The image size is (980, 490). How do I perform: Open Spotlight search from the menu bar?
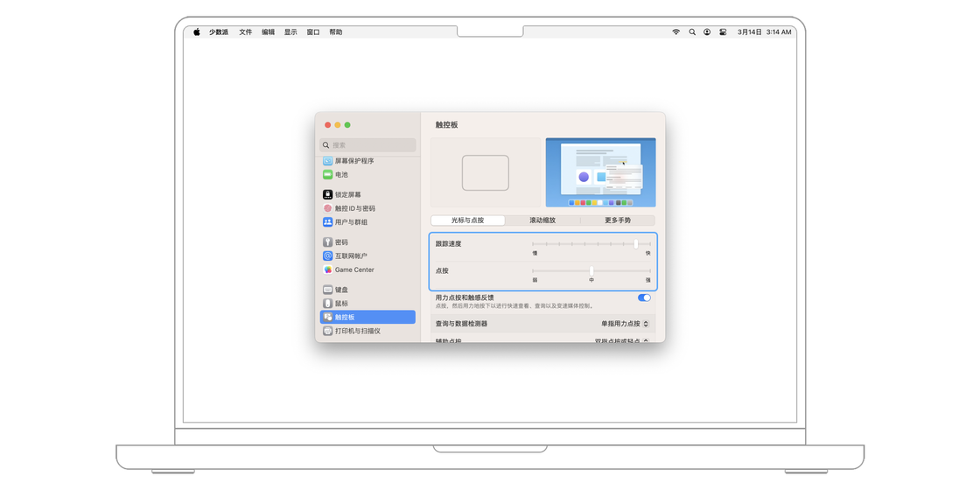click(x=692, y=31)
